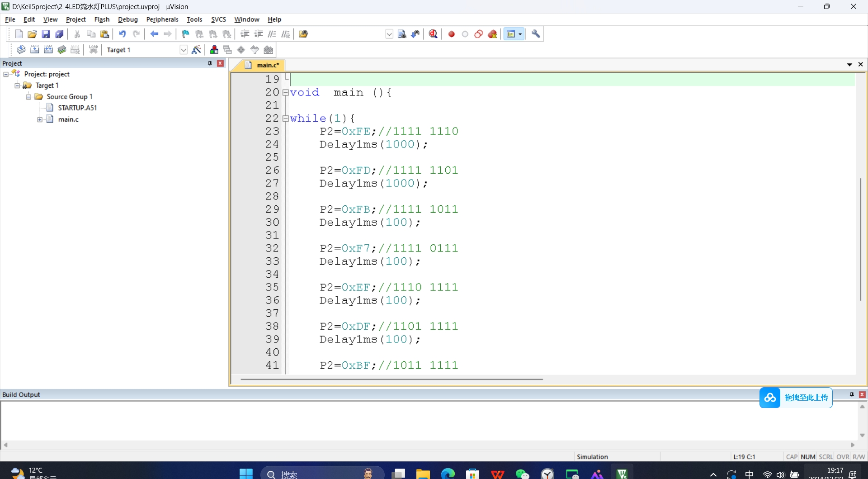868x479 pixels.
Task: Toggle pin on the Build Output panel
Action: tap(852, 394)
